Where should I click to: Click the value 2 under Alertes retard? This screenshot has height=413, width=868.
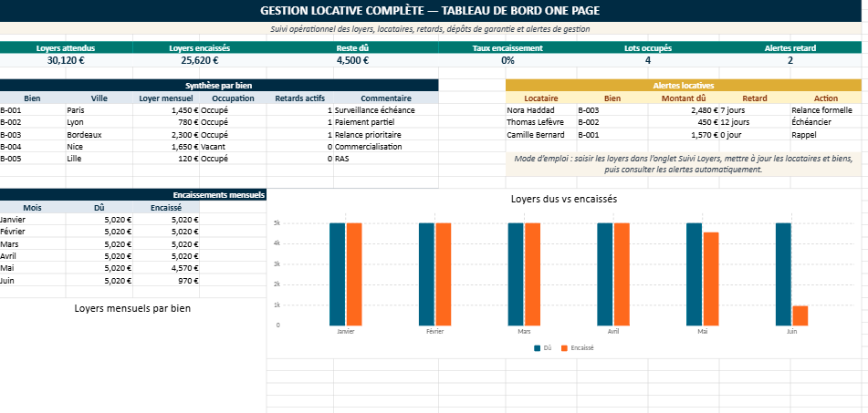790,61
